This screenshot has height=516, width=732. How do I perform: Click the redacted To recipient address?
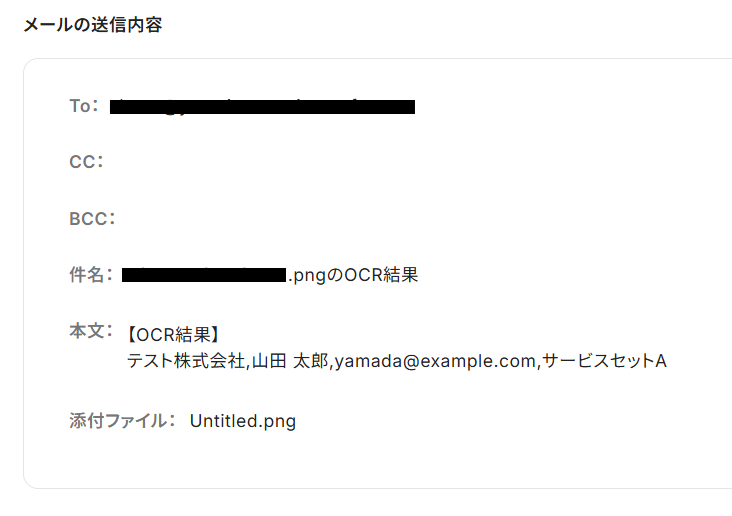pos(262,106)
